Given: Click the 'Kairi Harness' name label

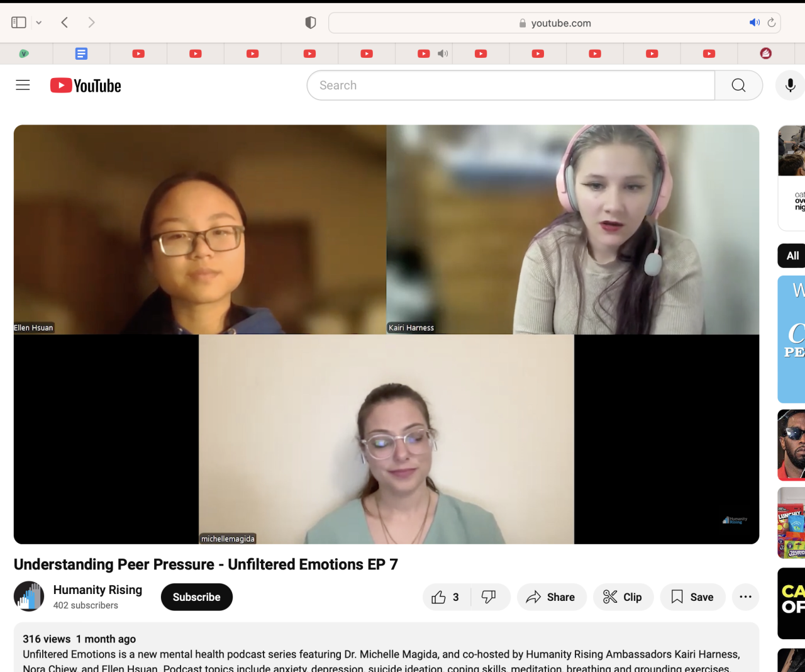Looking at the screenshot, I should (x=411, y=328).
